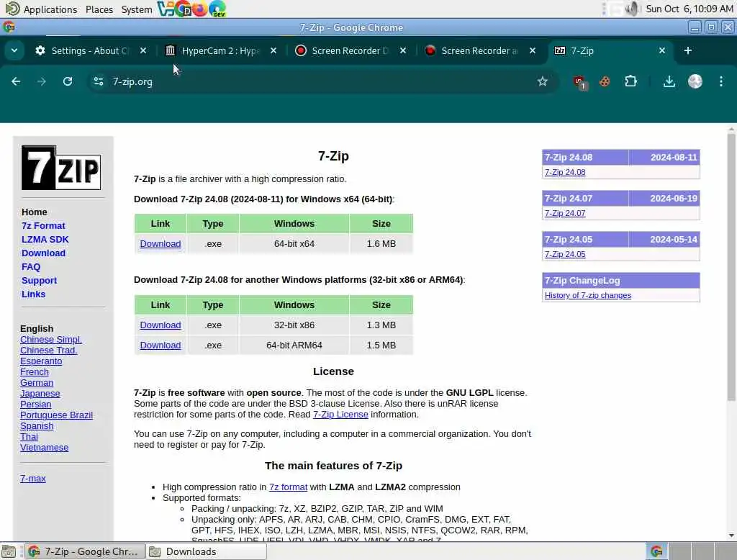The height and width of the screenshot is (560, 737).
Task: Open the System menu
Action: pyautogui.click(x=136, y=9)
